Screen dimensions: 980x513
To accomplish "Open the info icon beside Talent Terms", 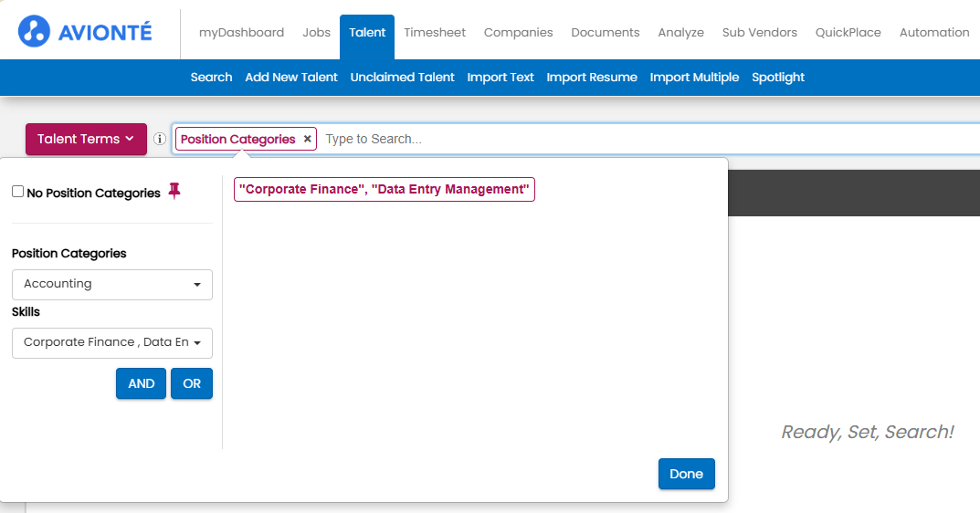I will 160,140.
